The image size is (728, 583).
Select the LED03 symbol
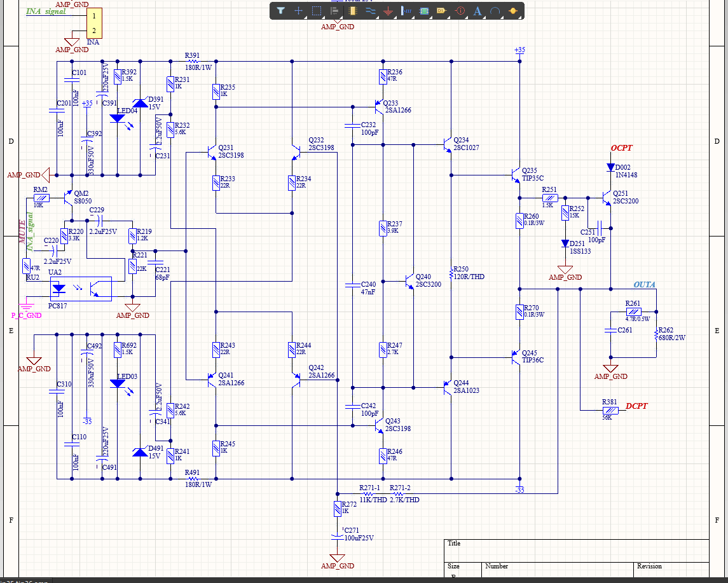point(118,384)
